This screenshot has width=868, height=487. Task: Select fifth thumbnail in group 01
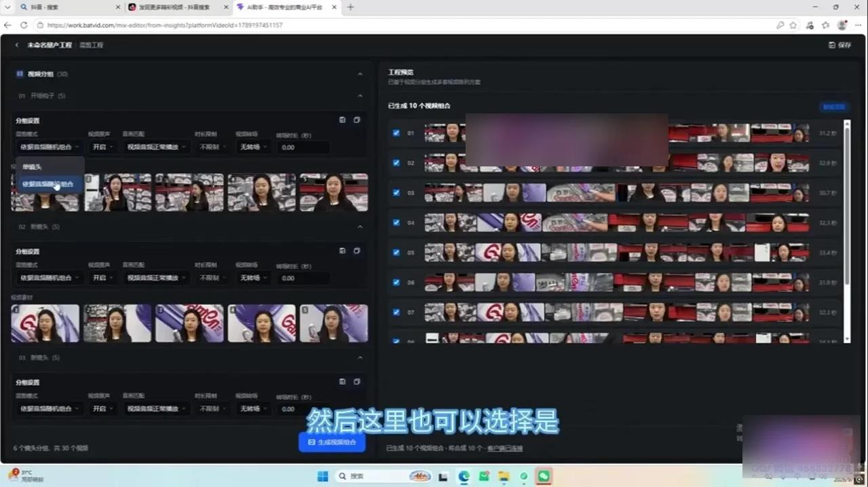tap(334, 192)
